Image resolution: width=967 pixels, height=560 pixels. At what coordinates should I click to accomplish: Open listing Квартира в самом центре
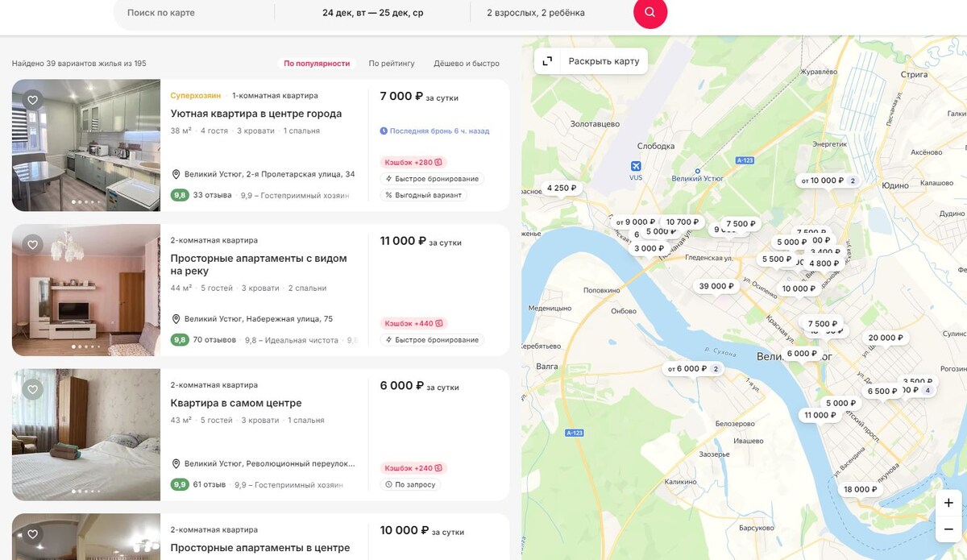pyautogui.click(x=236, y=403)
